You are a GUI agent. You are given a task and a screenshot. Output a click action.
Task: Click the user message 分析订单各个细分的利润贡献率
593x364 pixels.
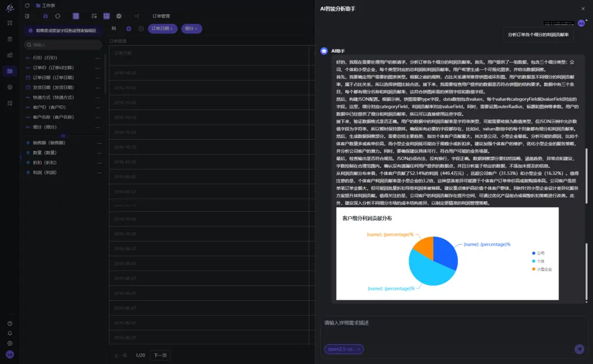[x=538, y=35]
